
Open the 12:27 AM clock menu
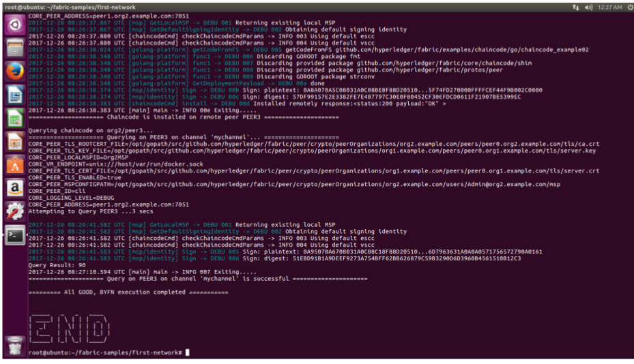coord(609,7)
